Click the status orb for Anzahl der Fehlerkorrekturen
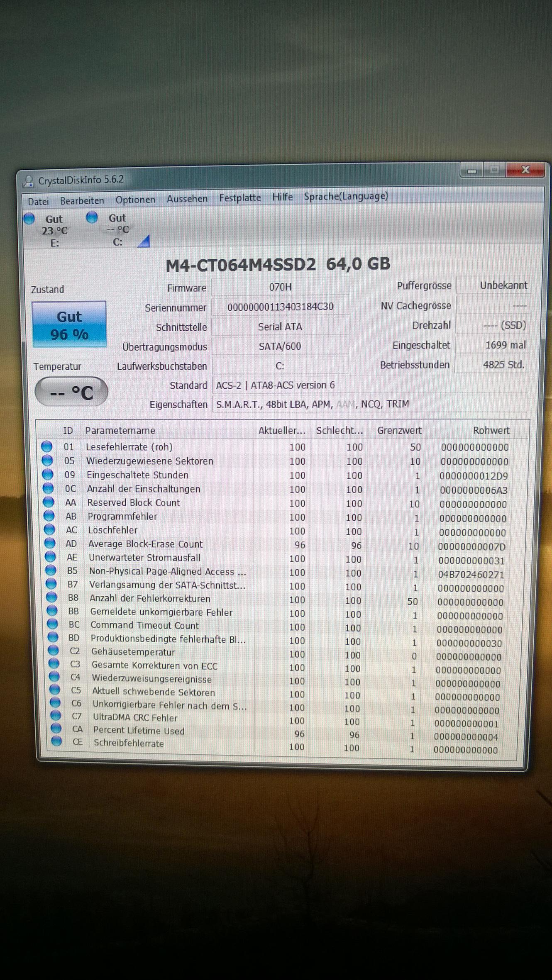The width and height of the screenshot is (552, 980). (x=51, y=597)
